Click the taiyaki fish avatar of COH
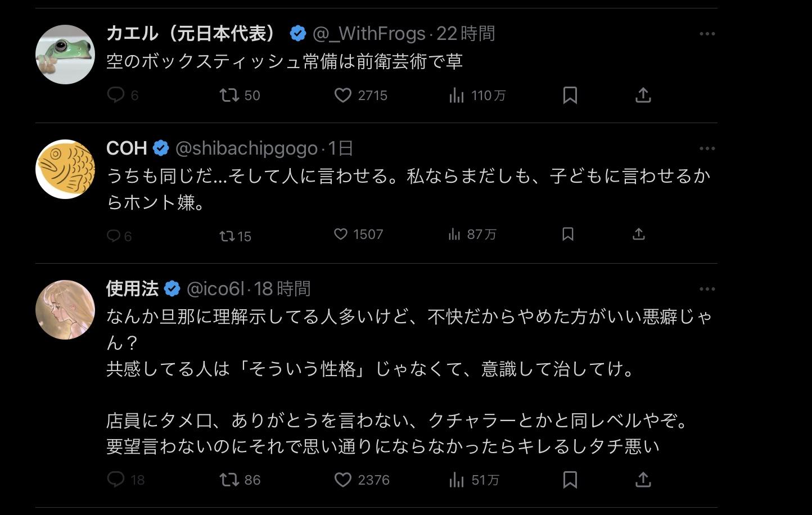 pos(65,169)
